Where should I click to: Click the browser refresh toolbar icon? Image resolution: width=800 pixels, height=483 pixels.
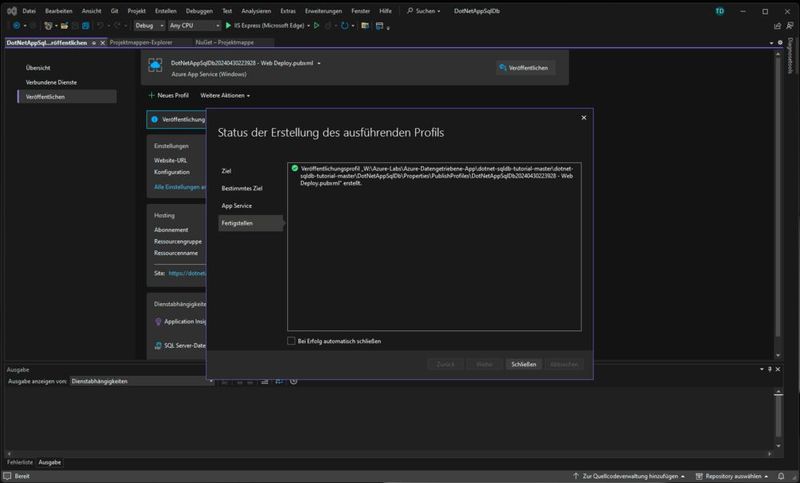[344, 26]
